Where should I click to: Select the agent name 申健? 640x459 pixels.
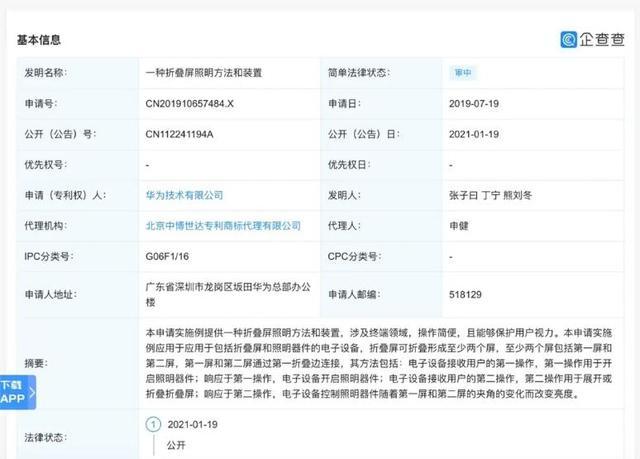459,226
